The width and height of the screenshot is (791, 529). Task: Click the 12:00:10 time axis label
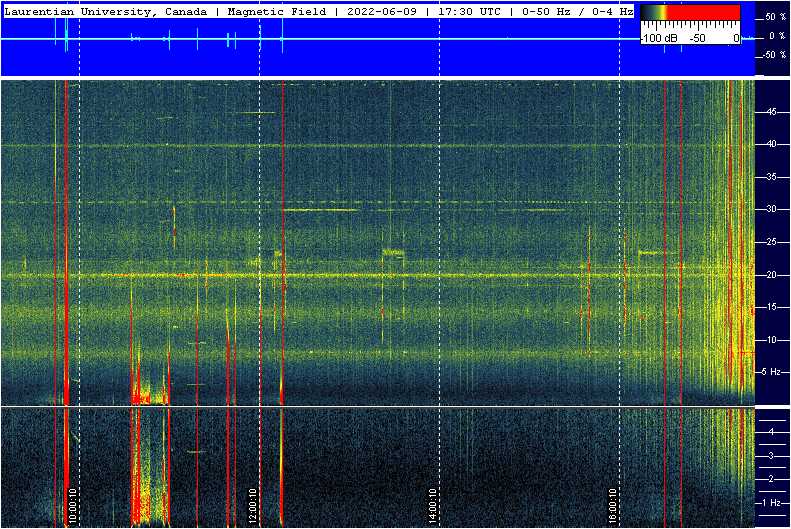[253, 505]
